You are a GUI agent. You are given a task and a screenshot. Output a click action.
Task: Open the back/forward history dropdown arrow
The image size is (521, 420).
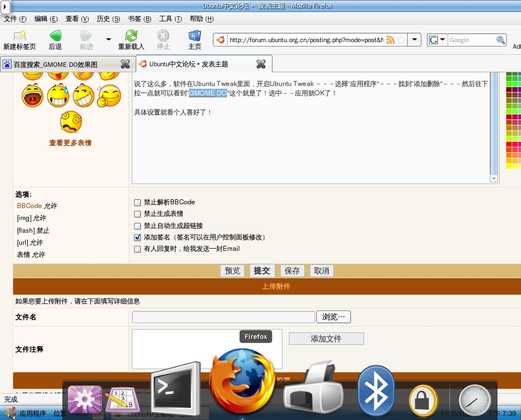click(x=108, y=39)
